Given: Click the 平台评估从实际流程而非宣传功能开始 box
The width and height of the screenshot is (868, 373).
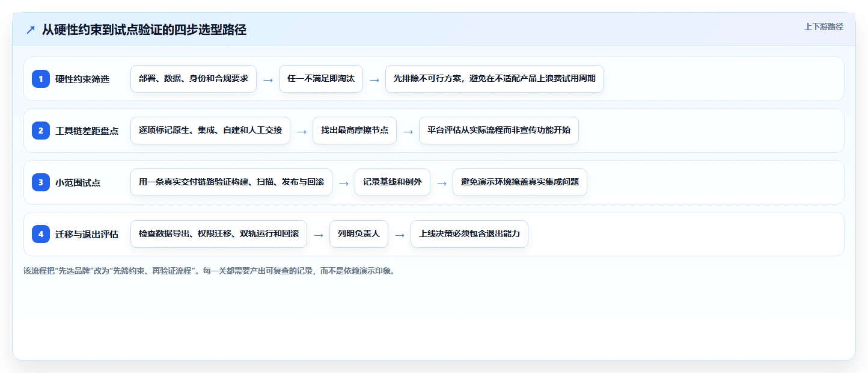Looking at the screenshot, I should coord(499,131).
